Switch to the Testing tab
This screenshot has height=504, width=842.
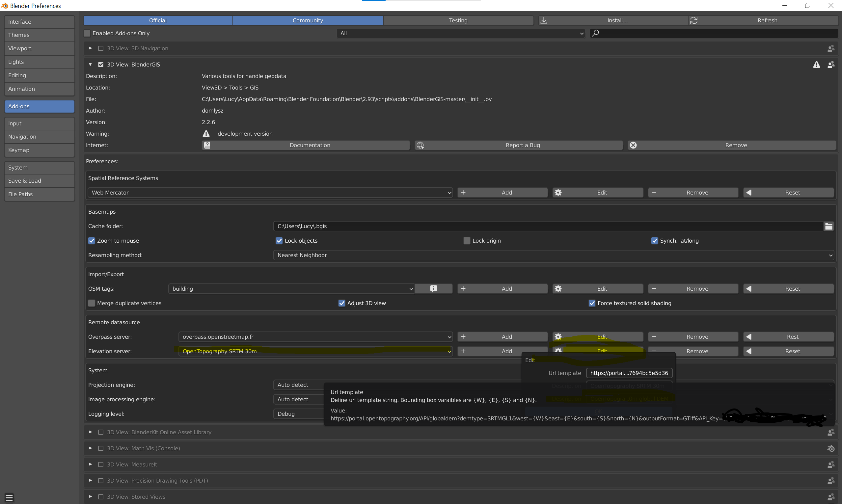458,20
